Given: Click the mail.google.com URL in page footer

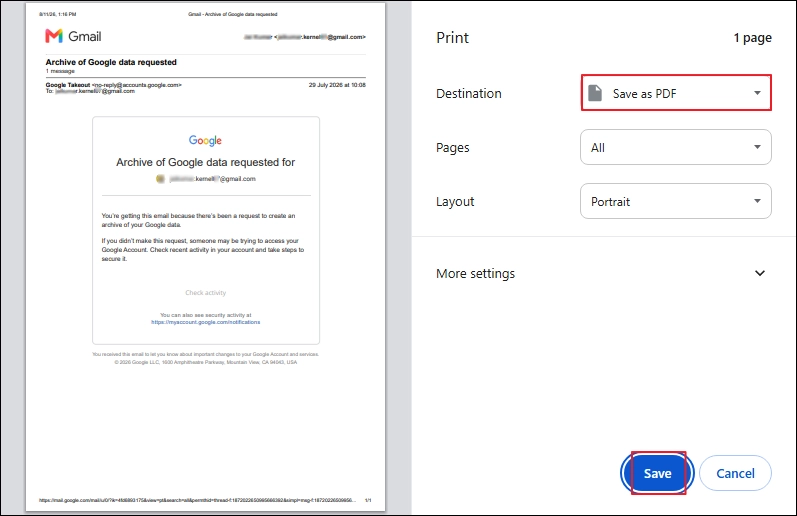Looking at the screenshot, I should 197,501.
